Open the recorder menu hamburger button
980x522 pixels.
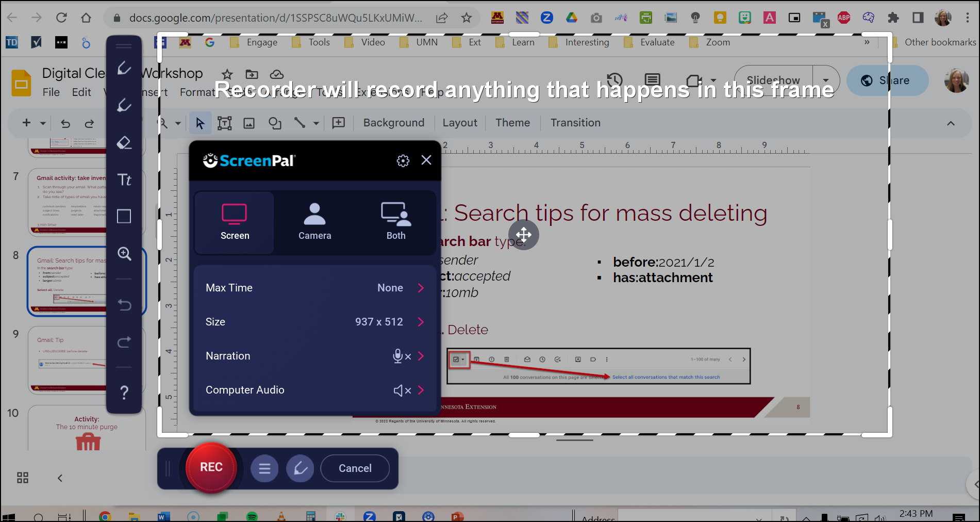(264, 468)
